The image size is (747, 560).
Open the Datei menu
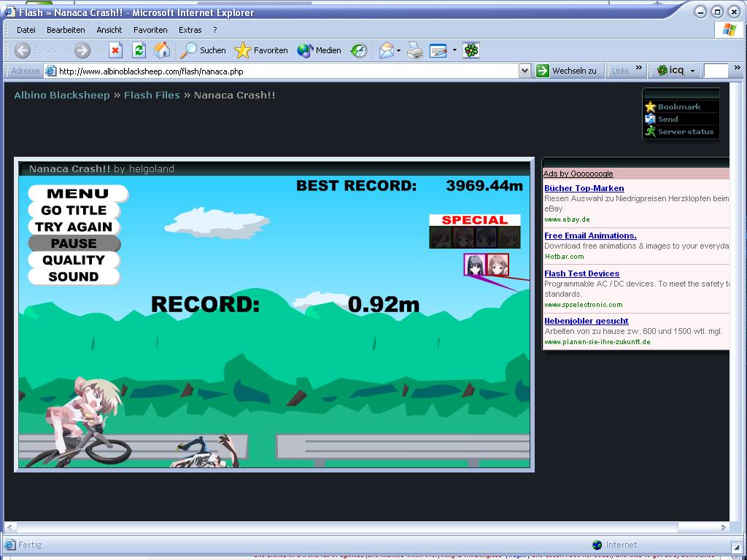coord(26,29)
